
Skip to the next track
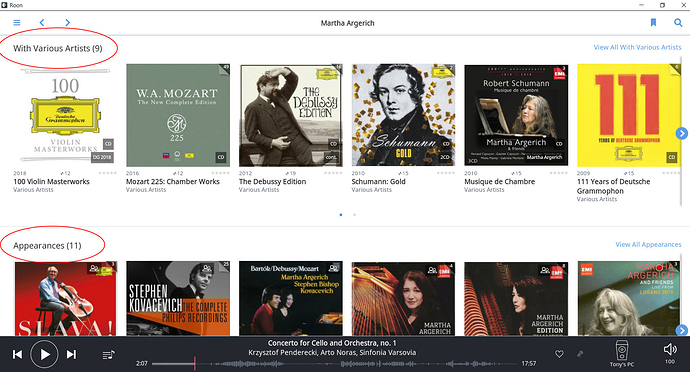click(71, 354)
